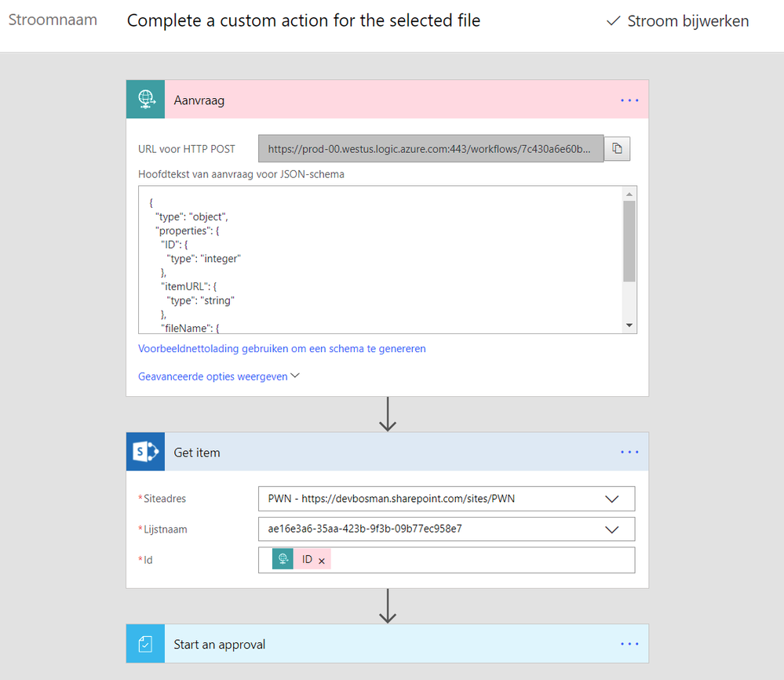Expand Geavanceerde opties weergeven
Image resolution: width=784 pixels, height=680 pixels.
coord(219,376)
